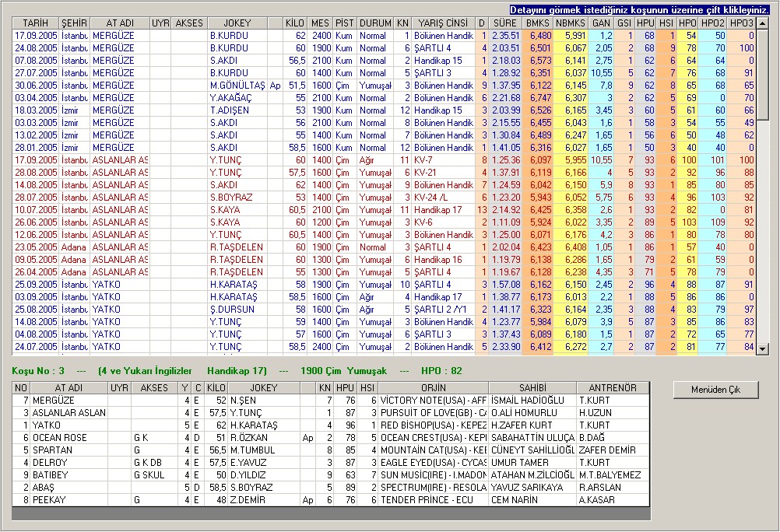
Task: Click the time value 2.33.90
Action: point(505,347)
